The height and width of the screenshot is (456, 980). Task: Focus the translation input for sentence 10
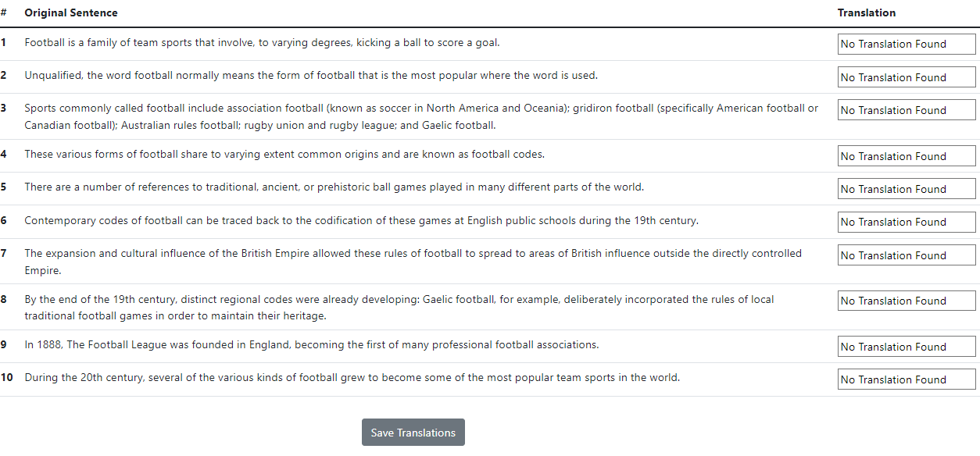[907, 379]
